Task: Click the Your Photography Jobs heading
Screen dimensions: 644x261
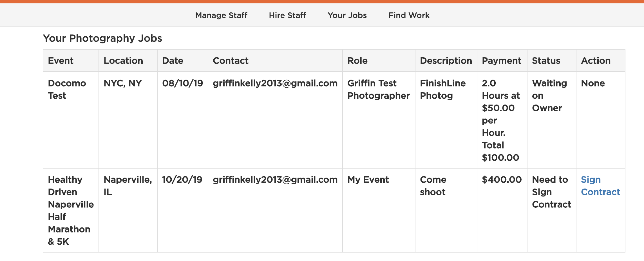Action: tap(102, 38)
